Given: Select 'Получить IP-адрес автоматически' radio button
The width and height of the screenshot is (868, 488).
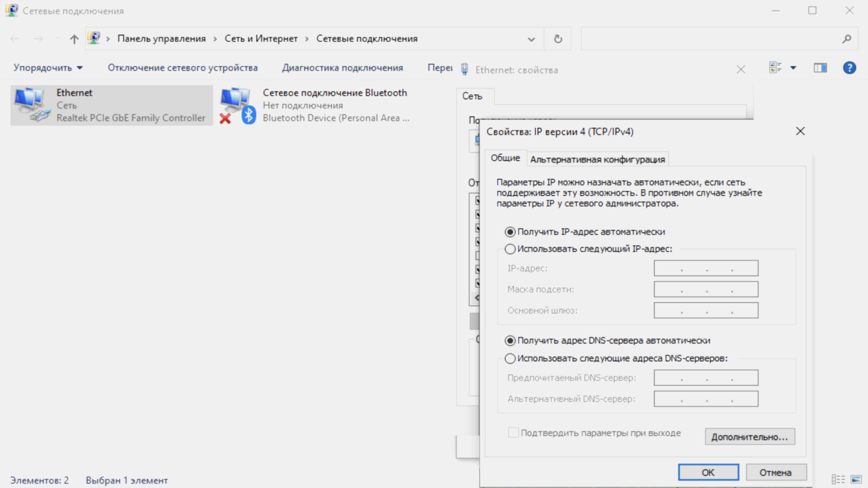Looking at the screenshot, I should pyautogui.click(x=510, y=232).
